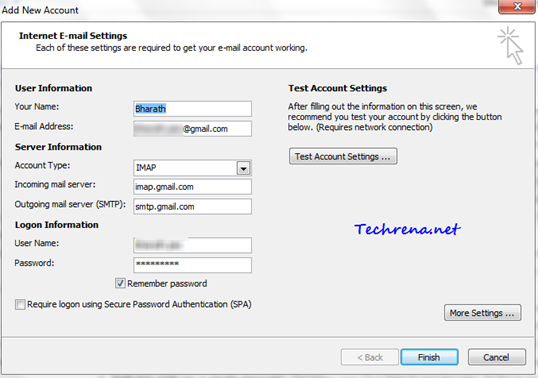Click the Incoming mail server field

(192, 187)
